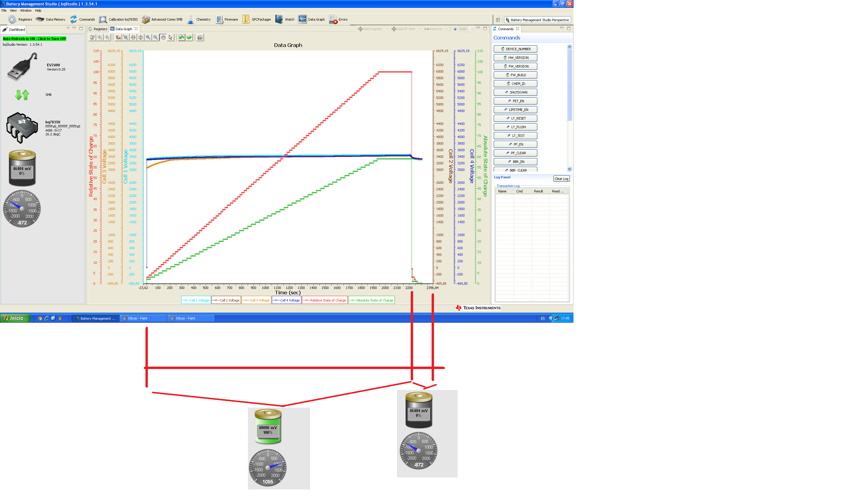Open the View menu
868x499 pixels.
13,11
